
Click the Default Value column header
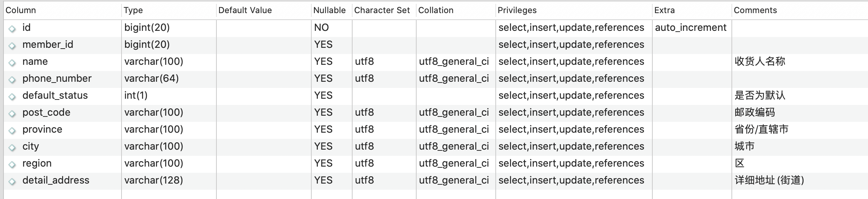(x=245, y=10)
